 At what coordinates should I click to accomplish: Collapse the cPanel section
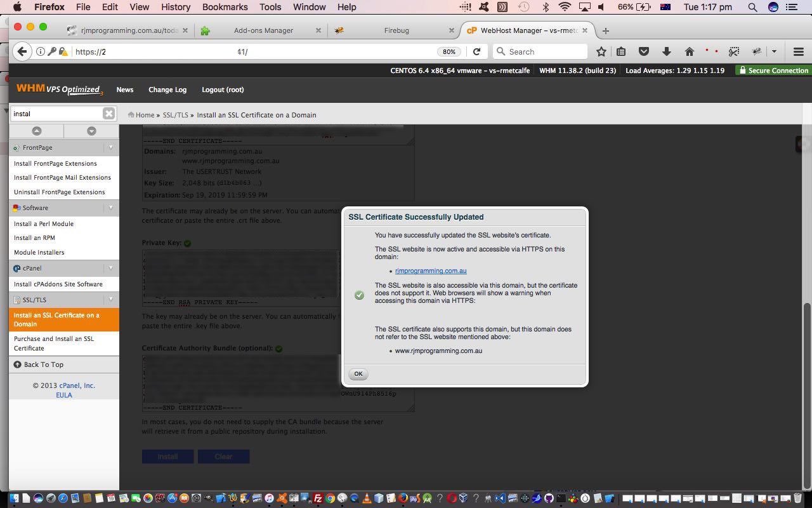pos(110,268)
